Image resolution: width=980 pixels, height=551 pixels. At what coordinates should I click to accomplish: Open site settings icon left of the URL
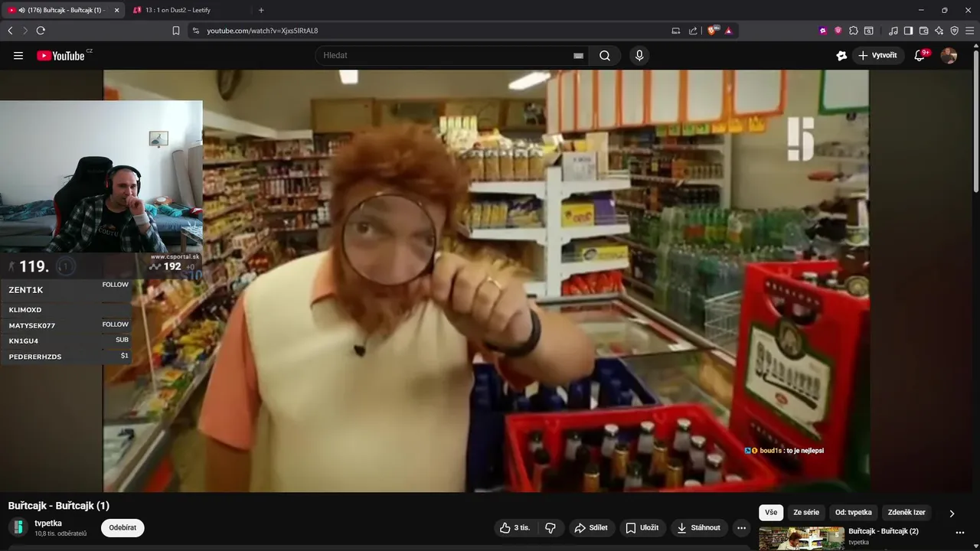196,31
